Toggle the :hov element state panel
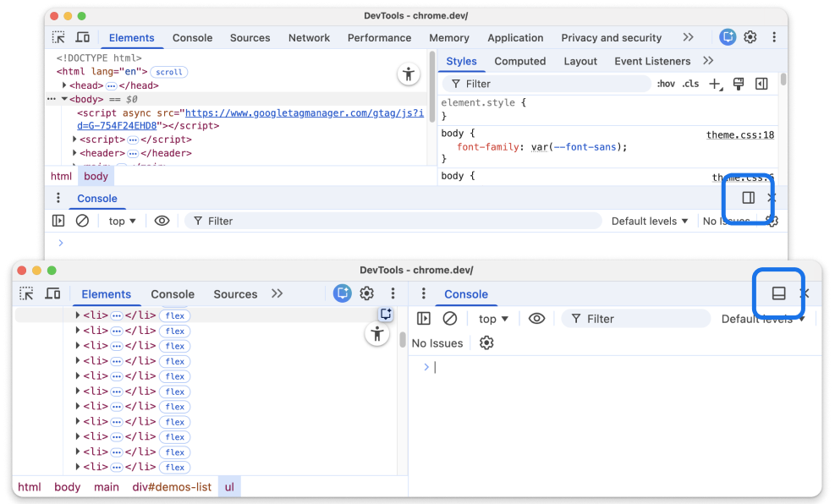835x504 pixels. [666, 84]
